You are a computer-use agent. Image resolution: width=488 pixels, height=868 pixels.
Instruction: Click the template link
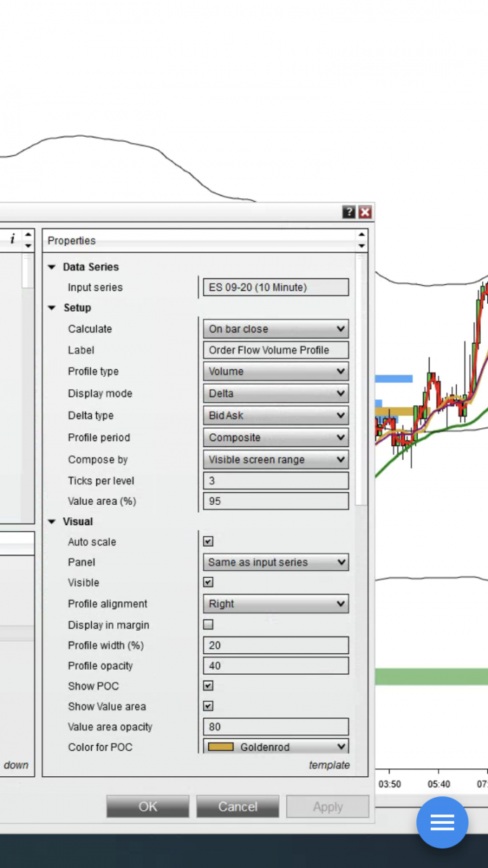329,765
